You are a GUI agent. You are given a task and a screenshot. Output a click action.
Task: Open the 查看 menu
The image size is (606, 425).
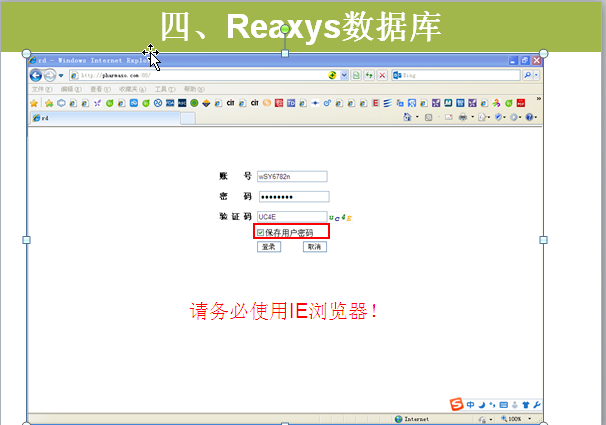coord(100,89)
